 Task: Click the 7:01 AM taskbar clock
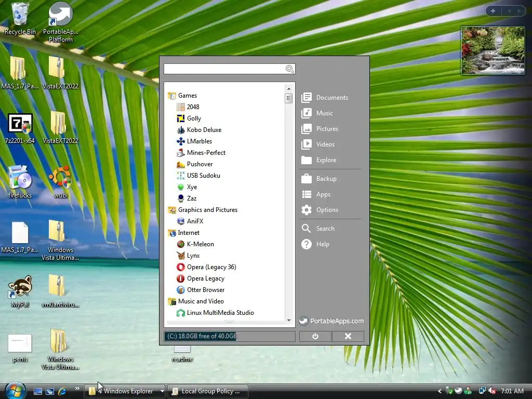click(512, 391)
